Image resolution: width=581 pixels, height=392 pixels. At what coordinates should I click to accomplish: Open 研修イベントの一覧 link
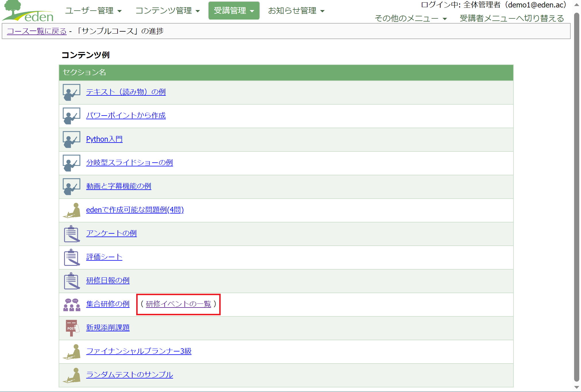point(178,304)
